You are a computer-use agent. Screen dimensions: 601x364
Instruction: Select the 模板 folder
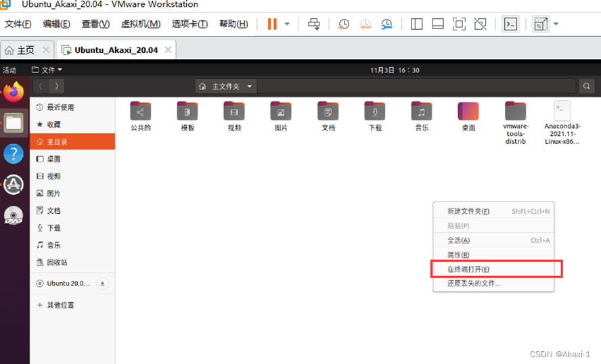pos(187,116)
